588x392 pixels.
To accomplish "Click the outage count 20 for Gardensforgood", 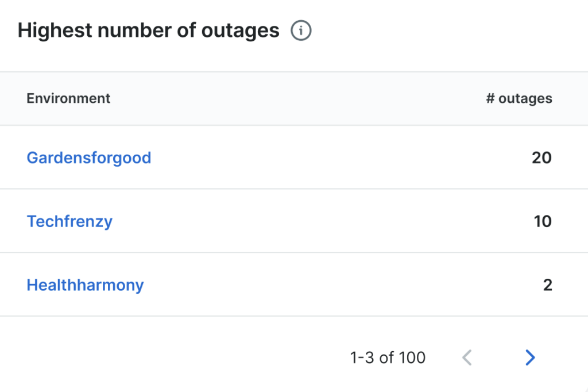I will tap(541, 157).
